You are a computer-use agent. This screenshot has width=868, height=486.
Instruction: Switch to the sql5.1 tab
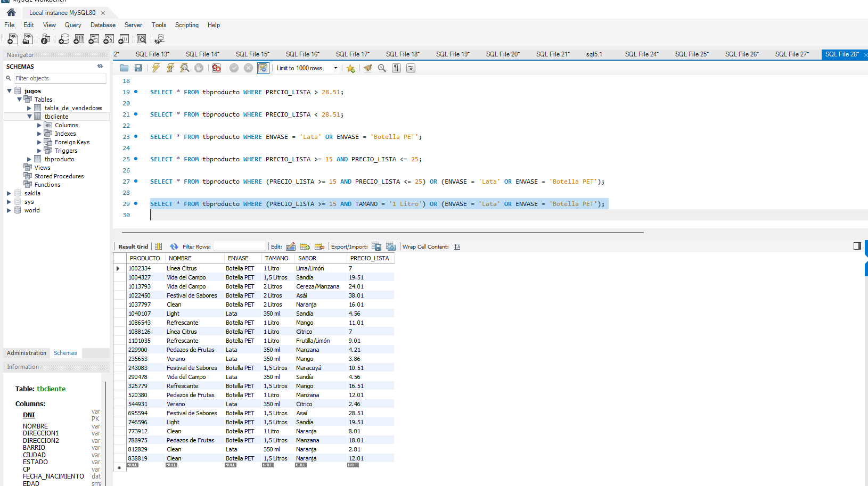coord(594,54)
